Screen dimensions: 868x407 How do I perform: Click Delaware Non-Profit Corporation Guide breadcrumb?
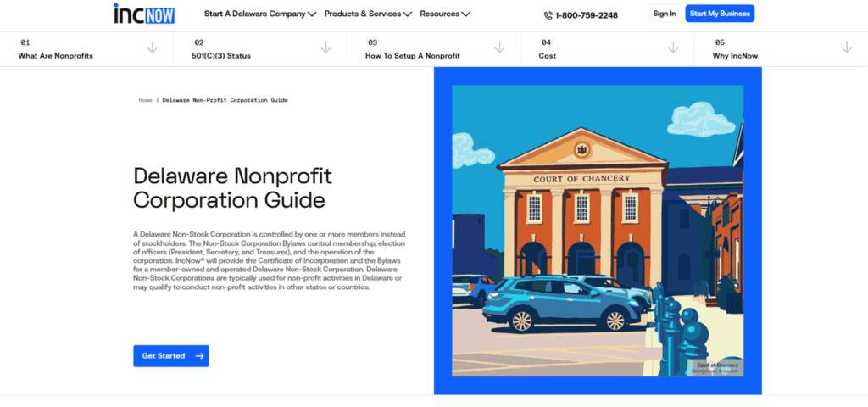(225, 100)
